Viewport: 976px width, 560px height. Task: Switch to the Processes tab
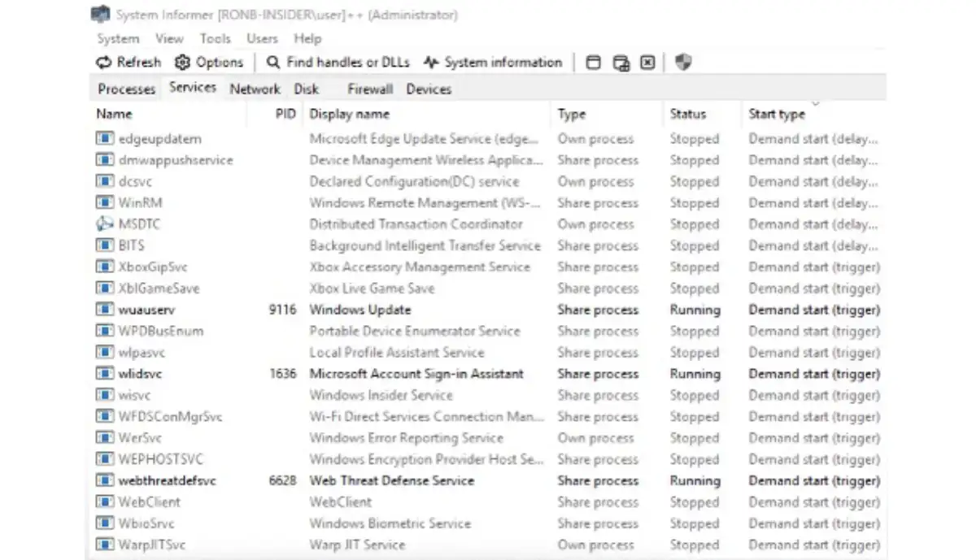126,89
